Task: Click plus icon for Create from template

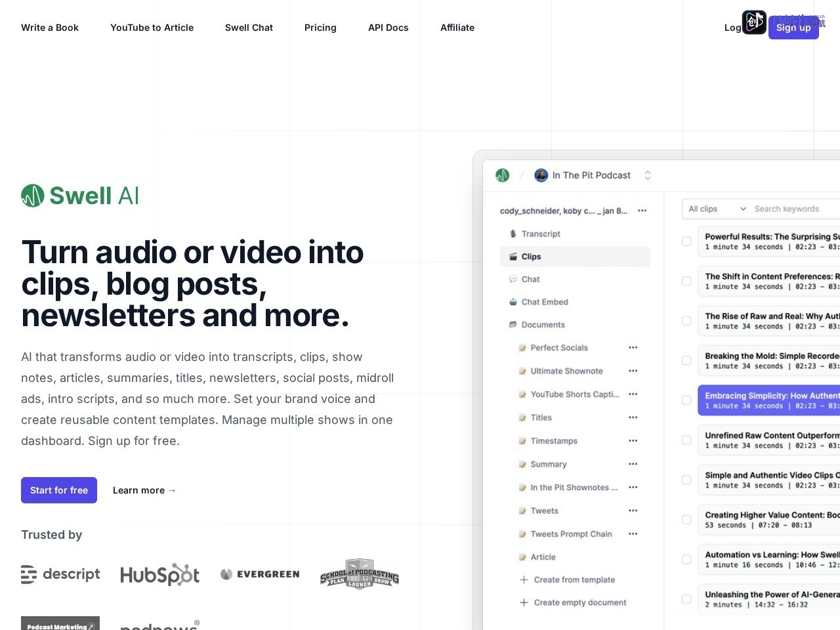Action: point(524,579)
